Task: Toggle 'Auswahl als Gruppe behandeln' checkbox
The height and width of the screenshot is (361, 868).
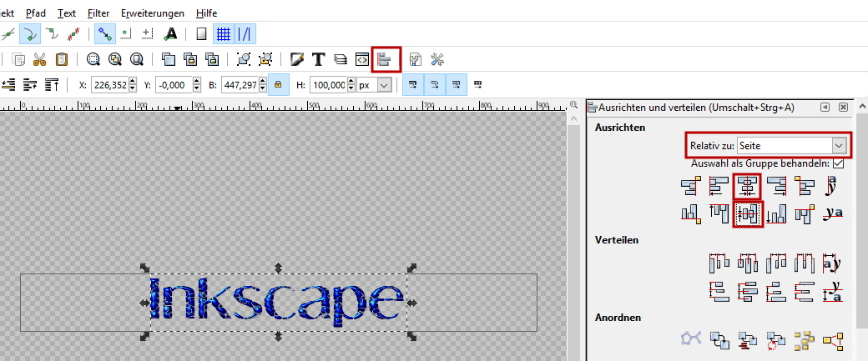Action: 838,163
